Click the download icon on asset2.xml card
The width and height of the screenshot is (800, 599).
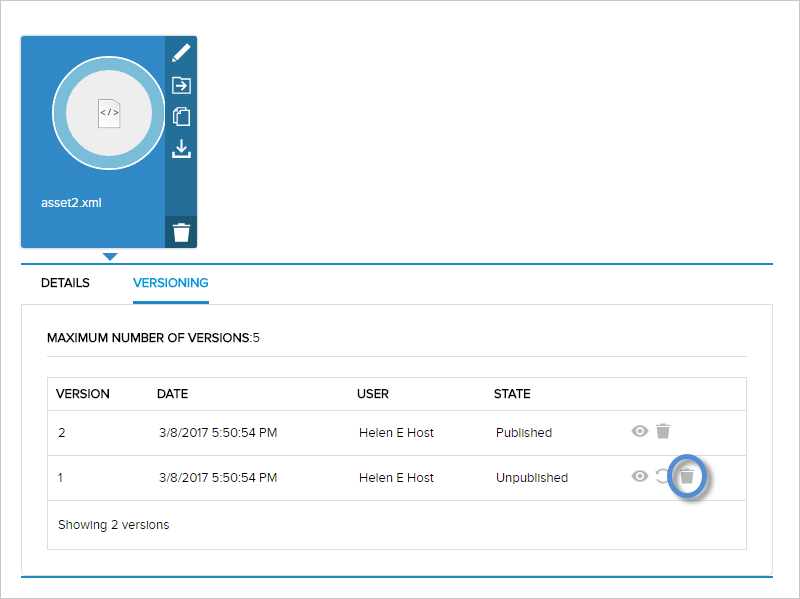181,149
